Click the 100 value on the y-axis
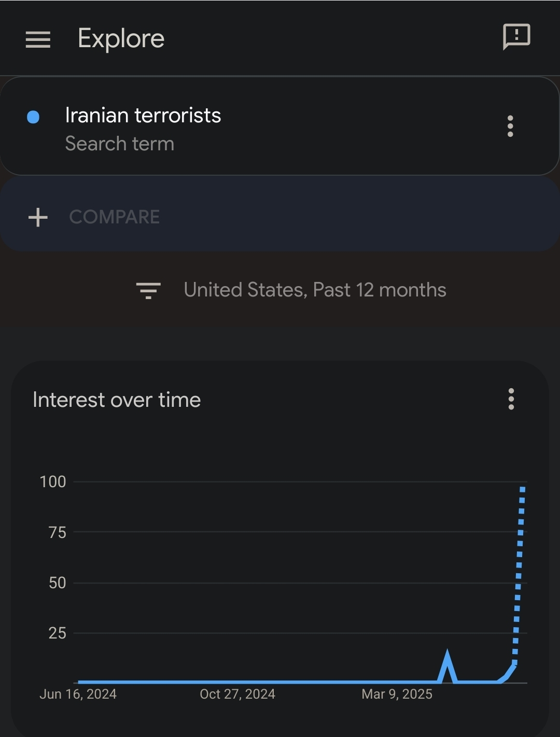This screenshot has width=560, height=737. 53,481
